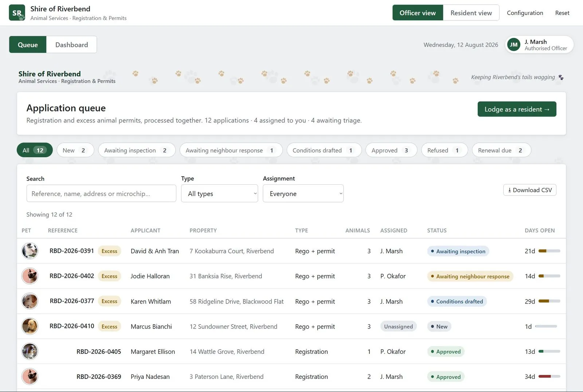Click Lodge as a resident button

pyautogui.click(x=517, y=109)
